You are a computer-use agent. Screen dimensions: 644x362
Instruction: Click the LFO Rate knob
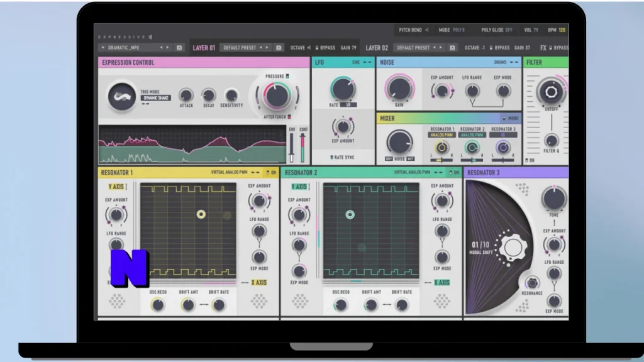coord(343,89)
